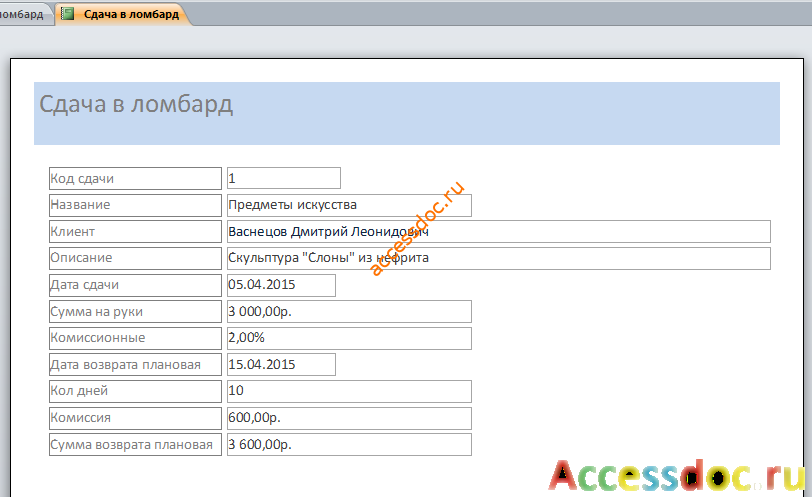Image resolution: width=812 pixels, height=497 pixels.
Task: Select the date field 15.04.2015
Action: (x=281, y=364)
